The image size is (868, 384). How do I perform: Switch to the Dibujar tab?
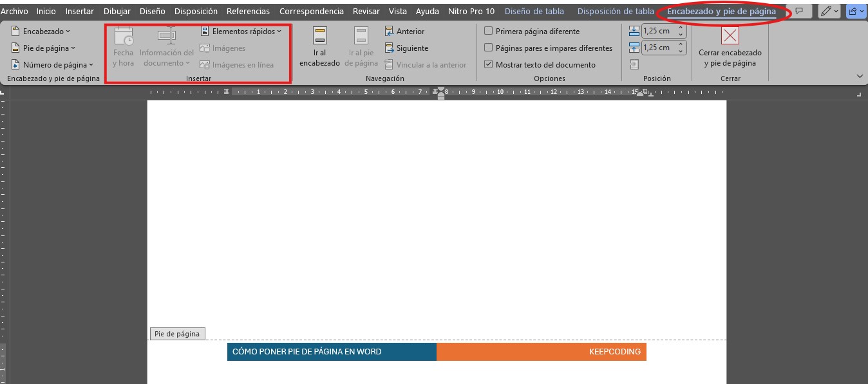click(117, 12)
